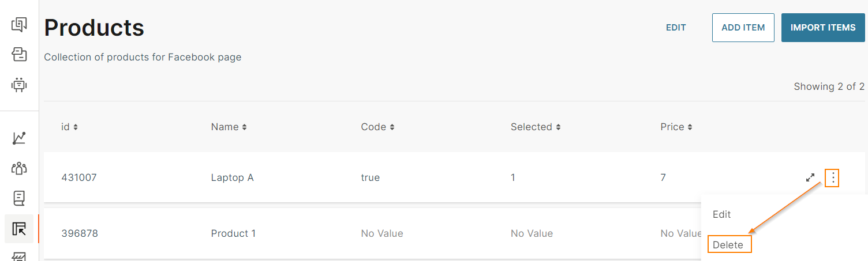868x261 pixels.
Task: Select the highlighted collections icon in sidebar
Action: (19, 229)
